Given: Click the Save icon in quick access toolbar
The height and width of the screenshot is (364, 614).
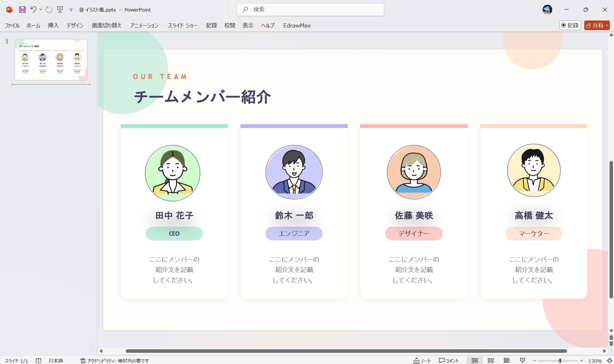Looking at the screenshot, I should pyautogui.click(x=22, y=10).
